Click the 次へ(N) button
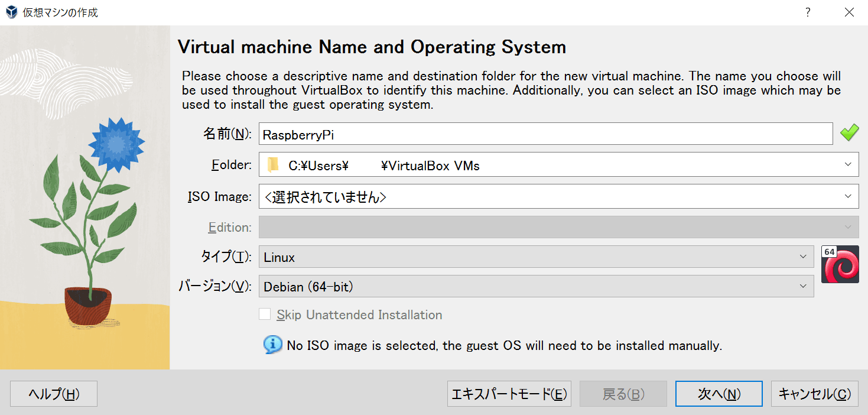 (719, 394)
